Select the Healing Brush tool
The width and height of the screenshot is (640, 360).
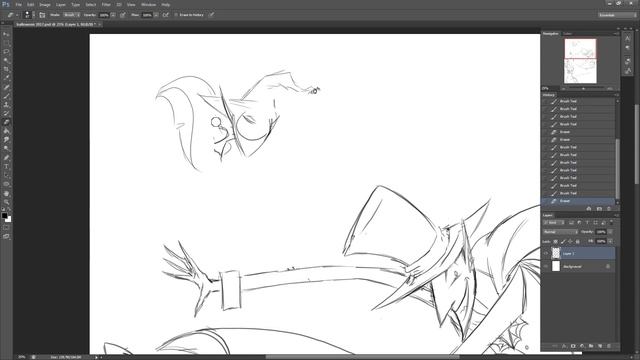6,87
